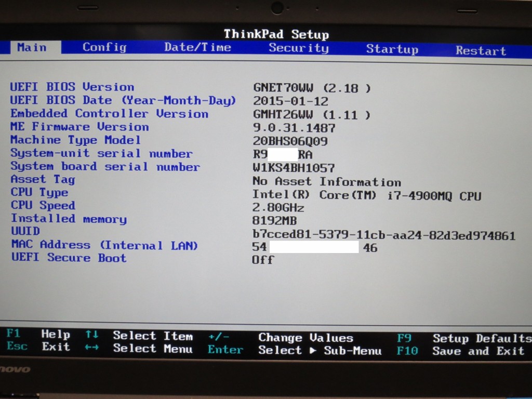This screenshot has height=399, width=532.
Task: Click the System-unit serial number label
Action: (101, 153)
